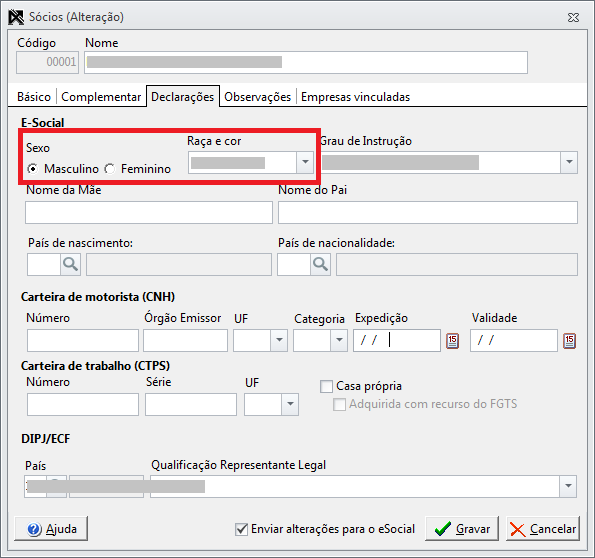Click the Ajuda help button
This screenshot has width=595, height=558.
pyautogui.click(x=51, y=528)
